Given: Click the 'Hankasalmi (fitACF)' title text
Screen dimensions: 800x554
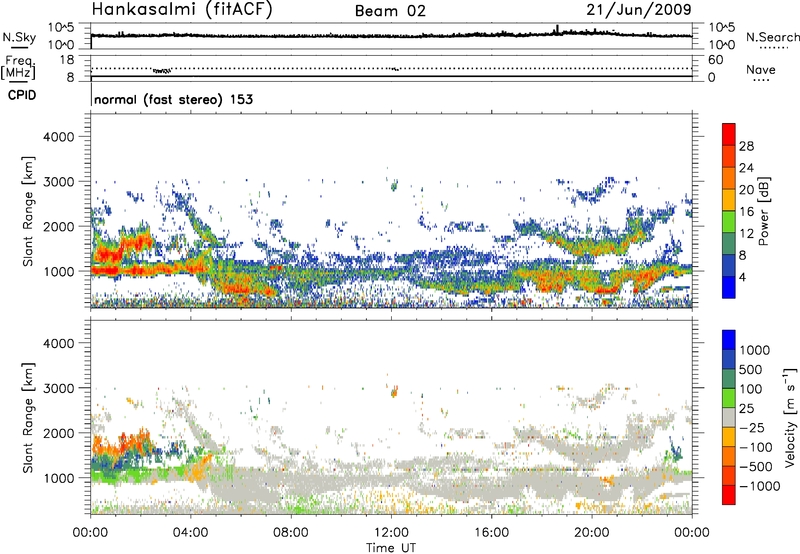Looking at the screenshot, I should coord(182,9).
